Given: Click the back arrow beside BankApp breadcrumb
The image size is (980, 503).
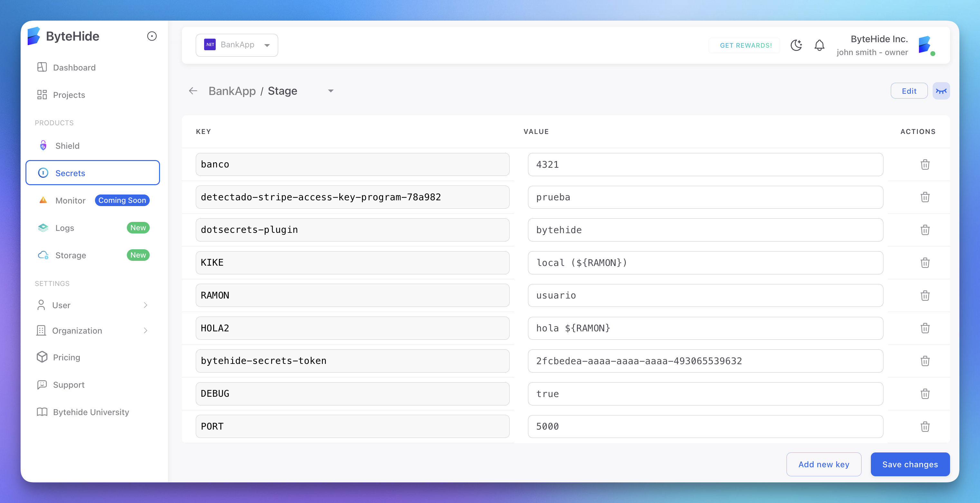Looking at the screenshot, I should coord(193,91).
